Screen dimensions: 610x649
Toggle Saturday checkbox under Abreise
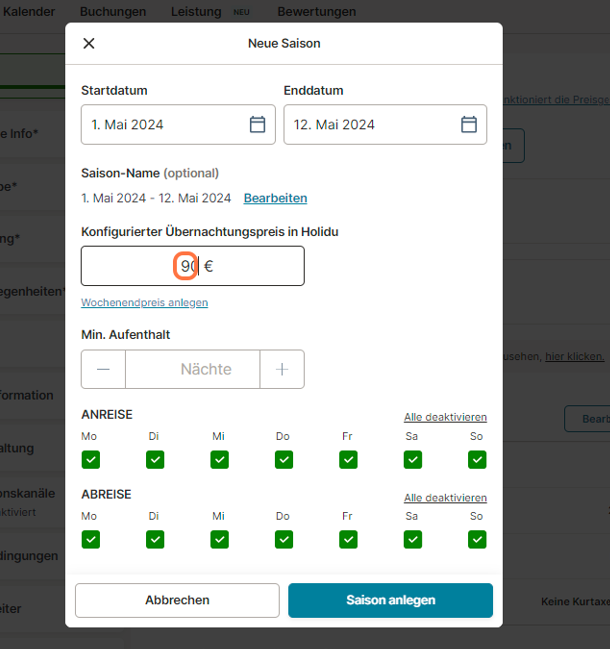[412, 539]
